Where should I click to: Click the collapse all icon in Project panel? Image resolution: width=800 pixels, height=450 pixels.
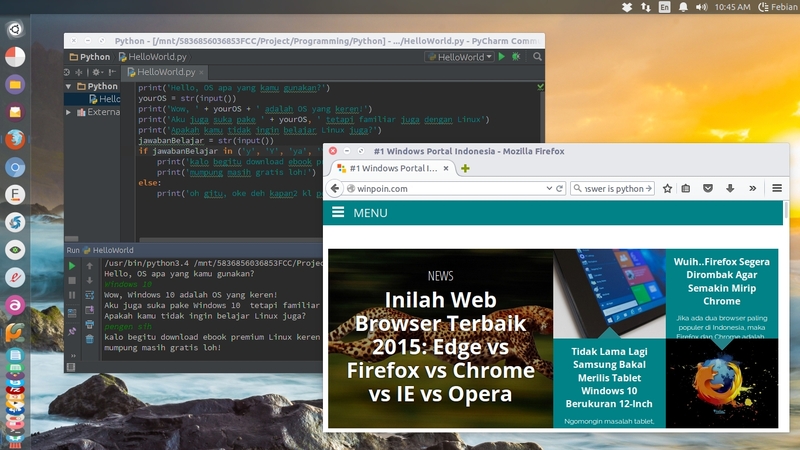point(79,72)
